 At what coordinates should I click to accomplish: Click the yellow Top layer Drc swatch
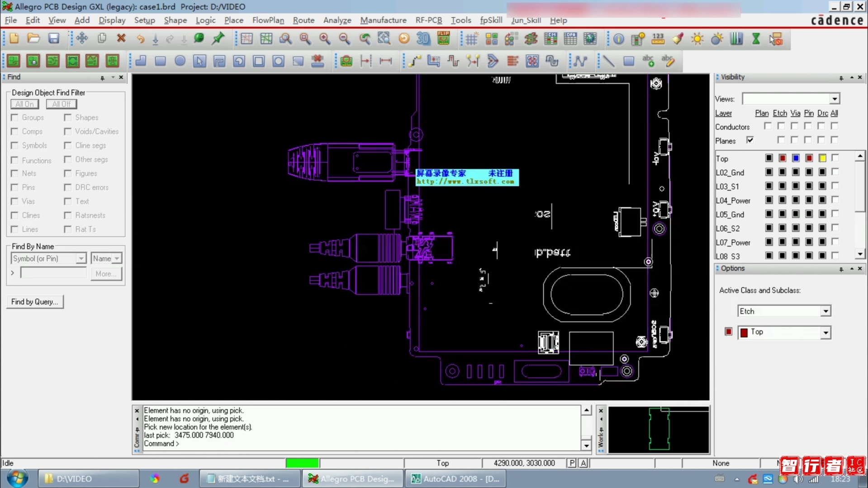coord(822,158)
